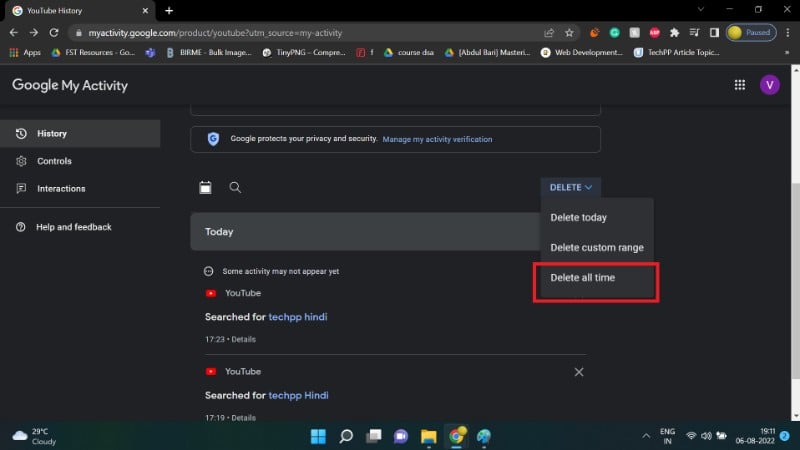800x450 pixels.
Task: Open the 'techpp hindi' search link
Action: (x=298, y=317)
